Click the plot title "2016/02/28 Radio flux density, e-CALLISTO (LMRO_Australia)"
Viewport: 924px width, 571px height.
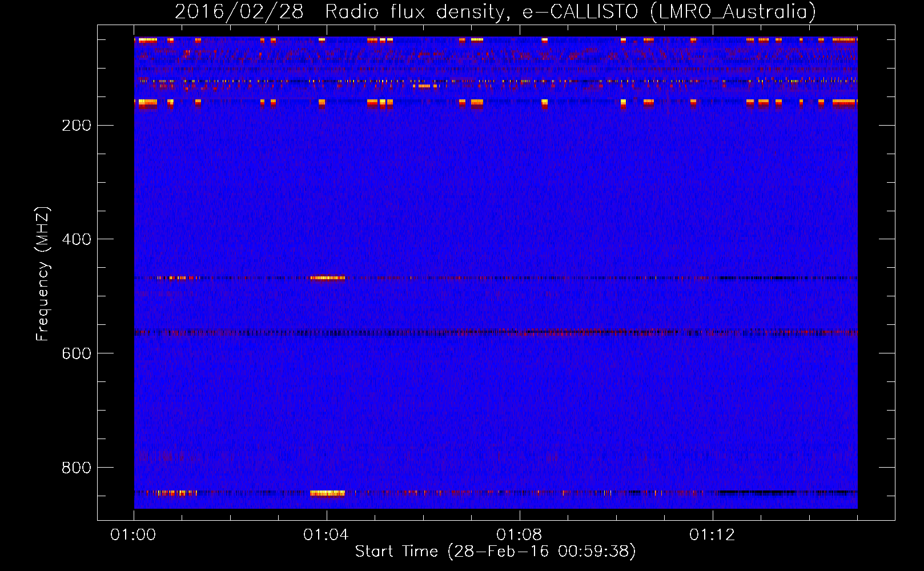[x=495, y=11]
